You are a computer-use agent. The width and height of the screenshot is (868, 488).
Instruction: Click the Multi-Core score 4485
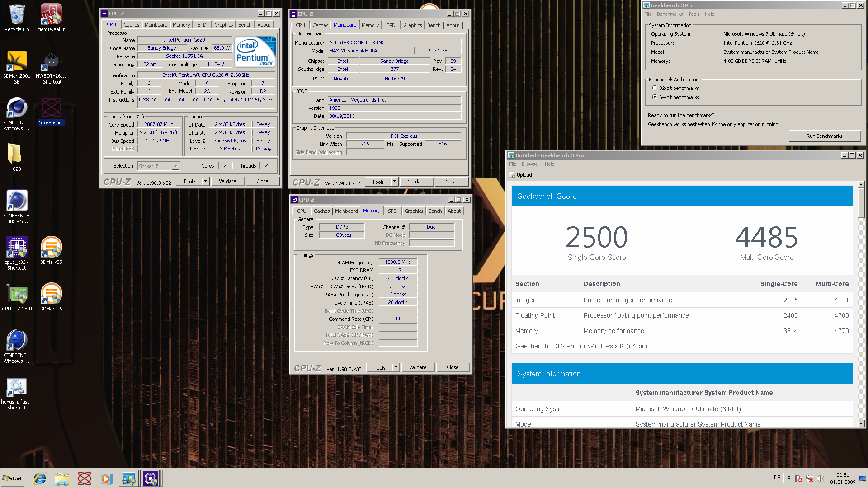click(767, 238)
